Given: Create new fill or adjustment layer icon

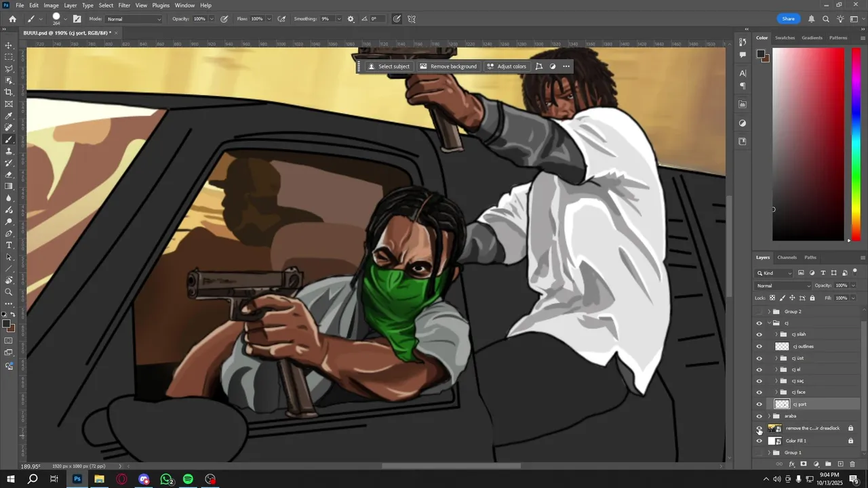Looking at the screenshot, I should [816, 464].
